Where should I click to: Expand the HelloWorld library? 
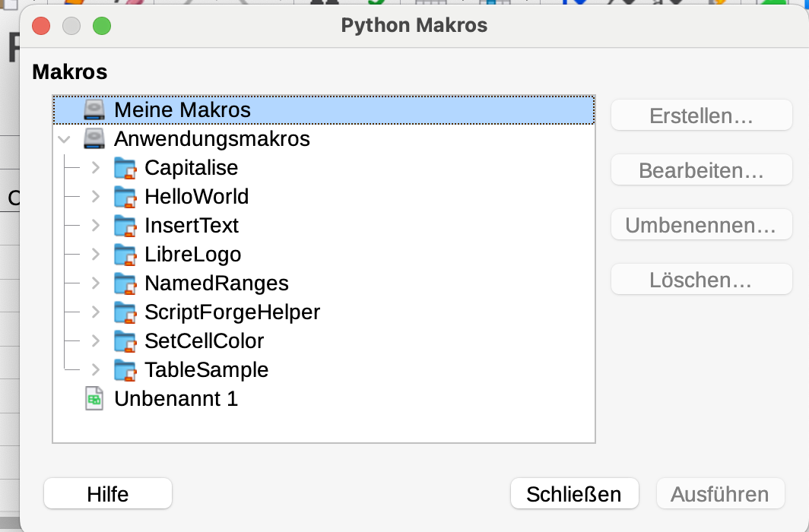pyautogui.click(x=96, y=196)
